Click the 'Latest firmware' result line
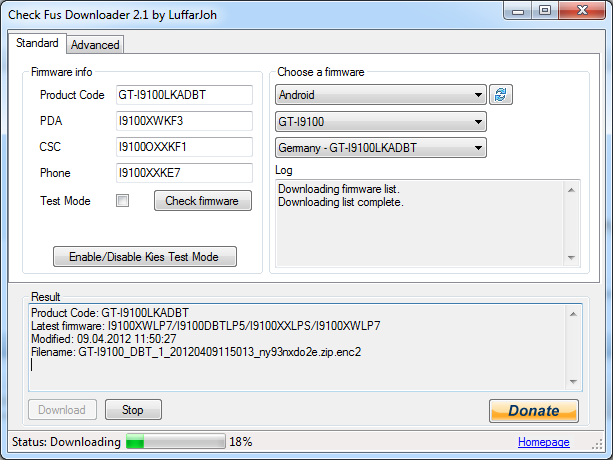Image resolution: width=613 pixels, height=460 pixels. 206,326
